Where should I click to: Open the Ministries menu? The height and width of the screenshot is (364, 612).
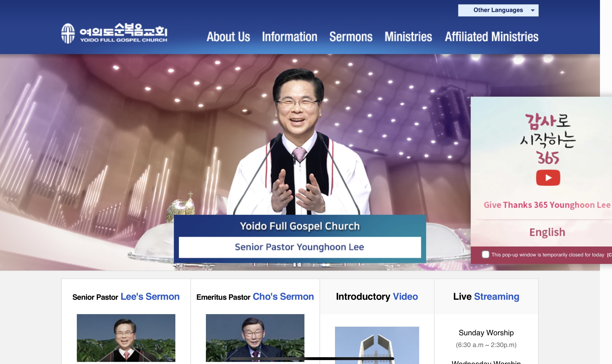coord(408,37)
